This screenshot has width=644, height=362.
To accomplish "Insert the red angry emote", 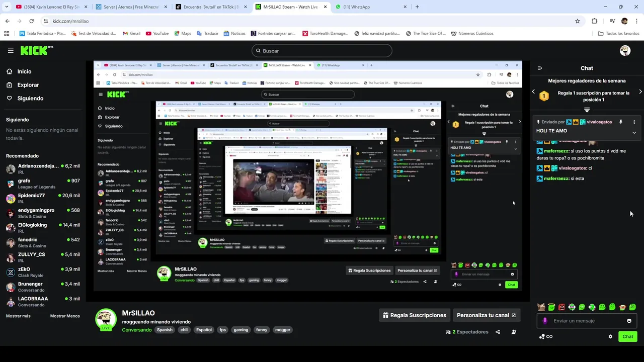I will pos(561,307).
